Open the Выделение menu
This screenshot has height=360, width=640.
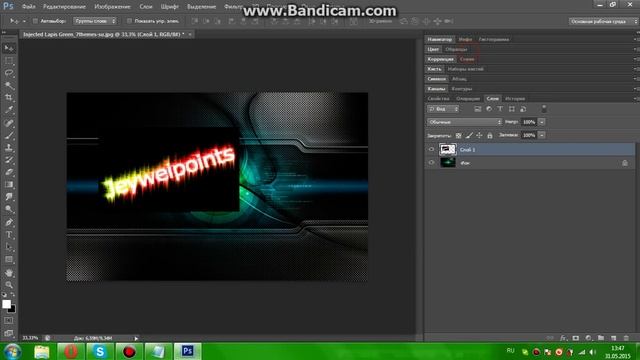click(x=202, y=7)
